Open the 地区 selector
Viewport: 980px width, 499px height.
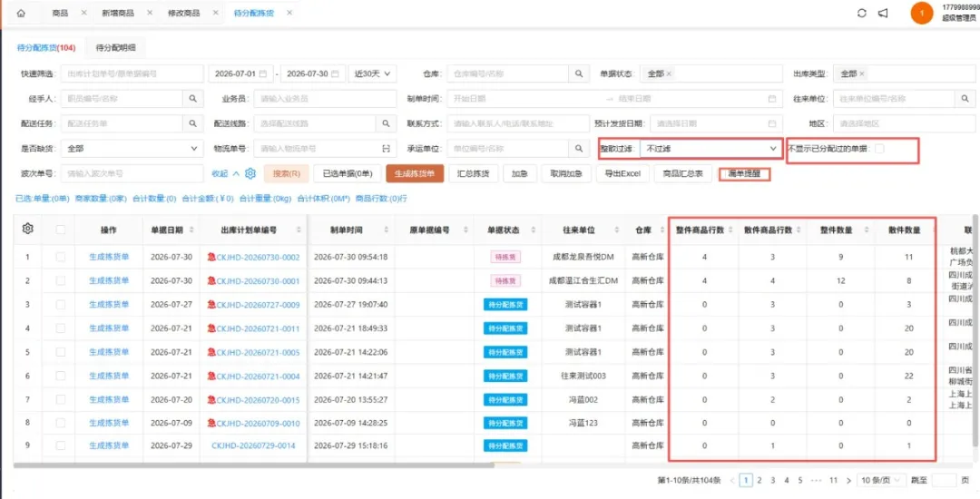pyautogui.click(x=904, y=123)
